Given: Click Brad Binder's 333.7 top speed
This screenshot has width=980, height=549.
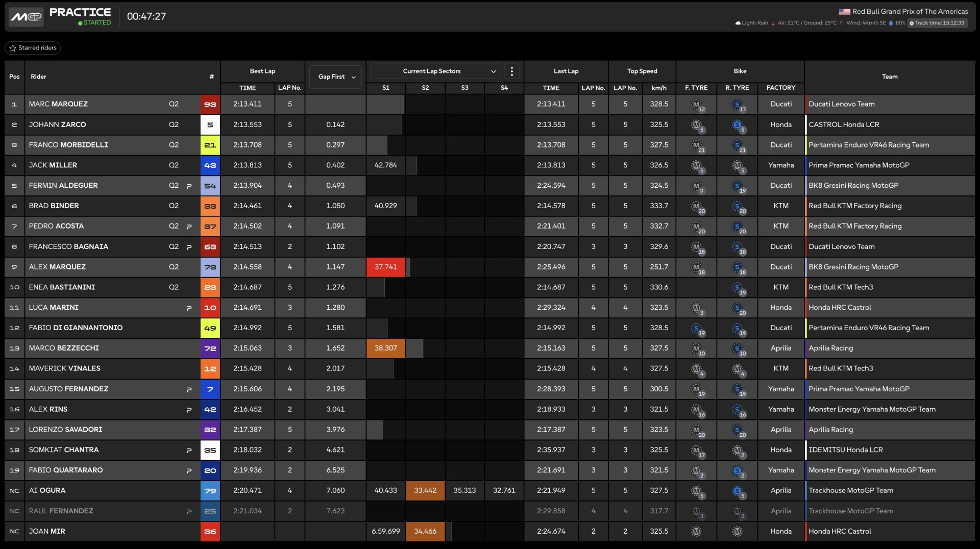Looking at the screenshot, I should click(659, 206).
